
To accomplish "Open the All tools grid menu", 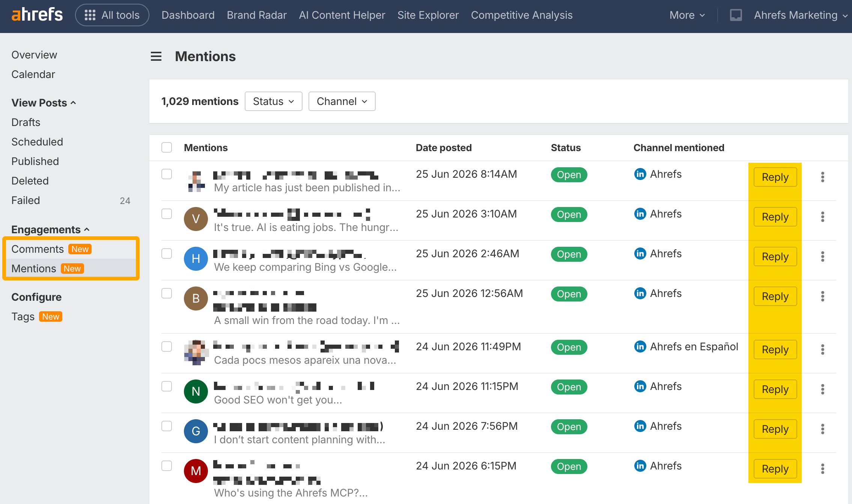I will click(x=112, y=15).
